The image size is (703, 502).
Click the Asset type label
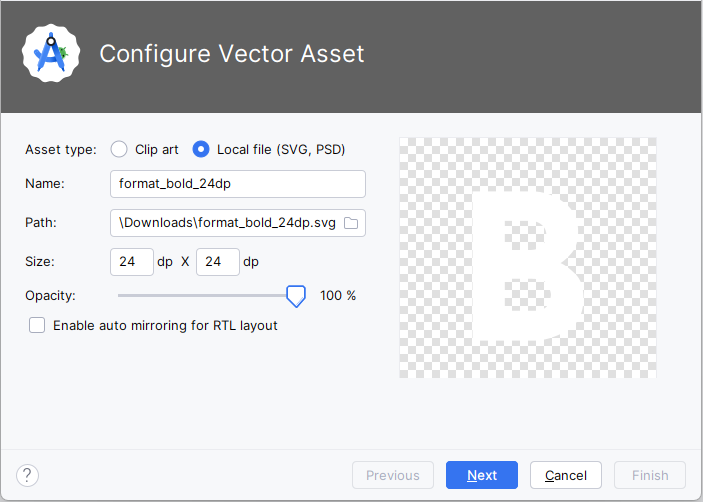pos(60,150)
